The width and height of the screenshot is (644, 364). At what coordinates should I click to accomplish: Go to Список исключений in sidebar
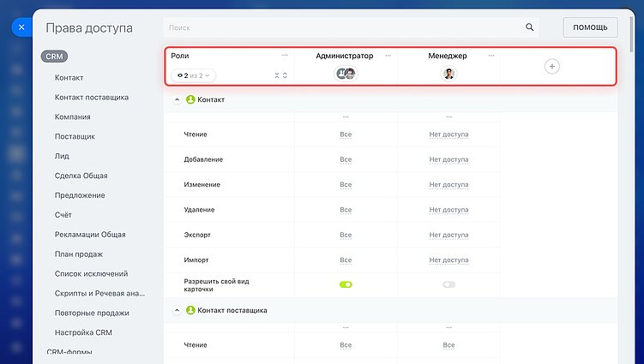point(91,274)
